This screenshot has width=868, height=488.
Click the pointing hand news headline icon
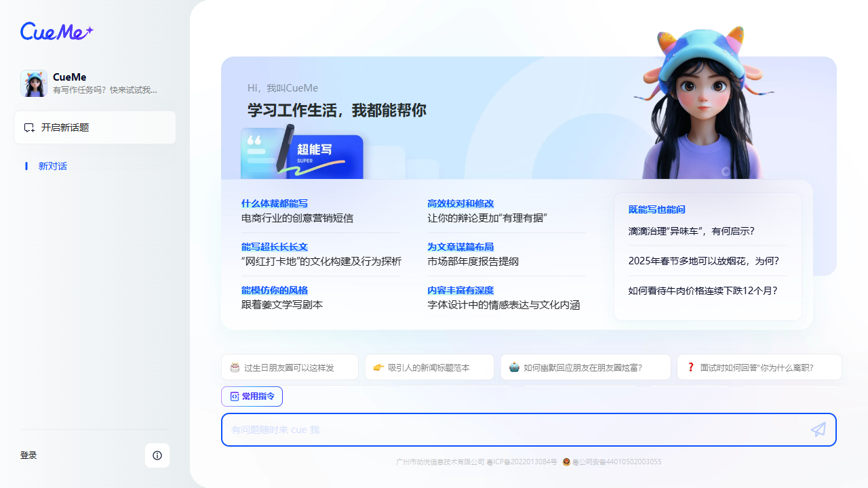pos(378,367)
